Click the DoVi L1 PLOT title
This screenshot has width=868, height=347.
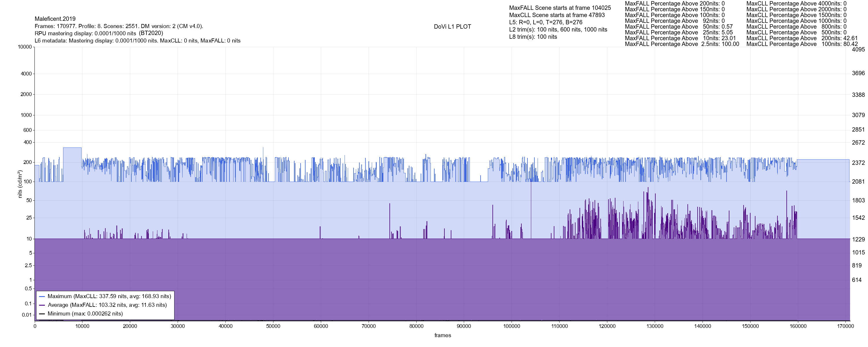452,27
